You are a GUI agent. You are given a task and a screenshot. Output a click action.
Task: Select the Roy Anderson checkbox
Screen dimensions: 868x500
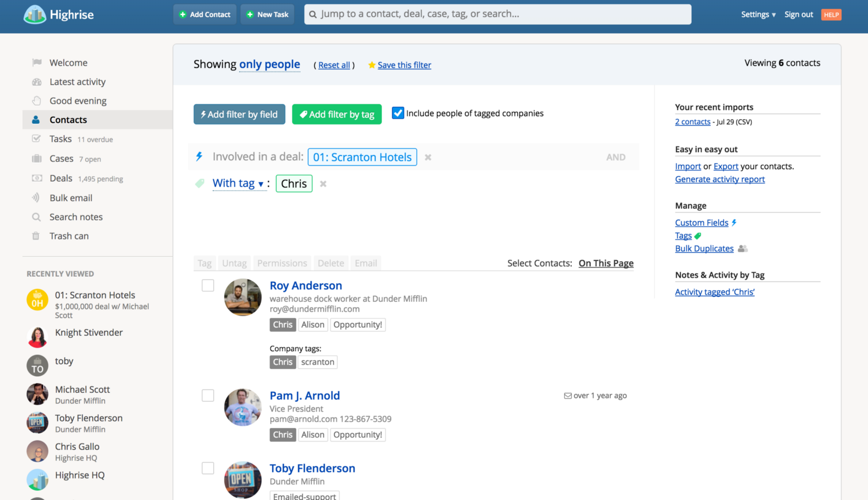tap(208, 286)
